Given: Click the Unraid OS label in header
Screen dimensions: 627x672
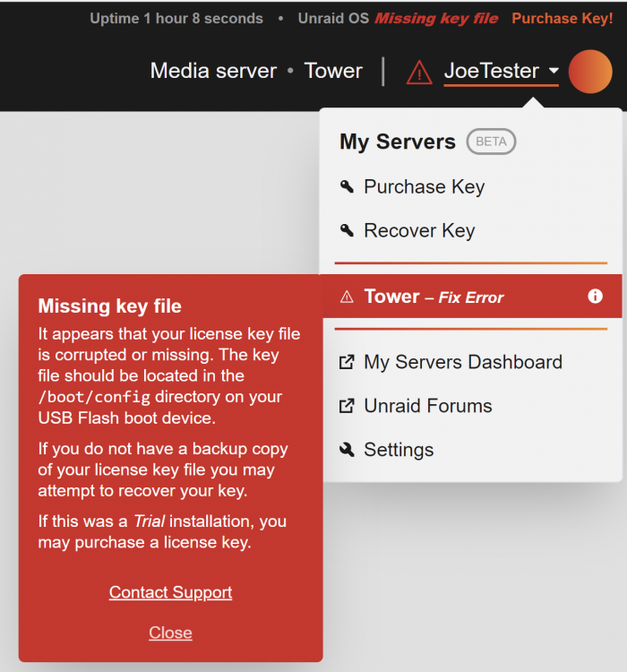Looking at the screenshot, I should pos(333,19).
